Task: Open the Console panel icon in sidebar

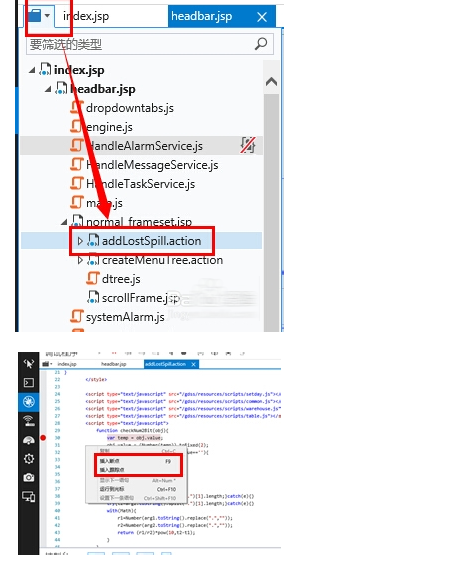Action: (x=29, y=382)
